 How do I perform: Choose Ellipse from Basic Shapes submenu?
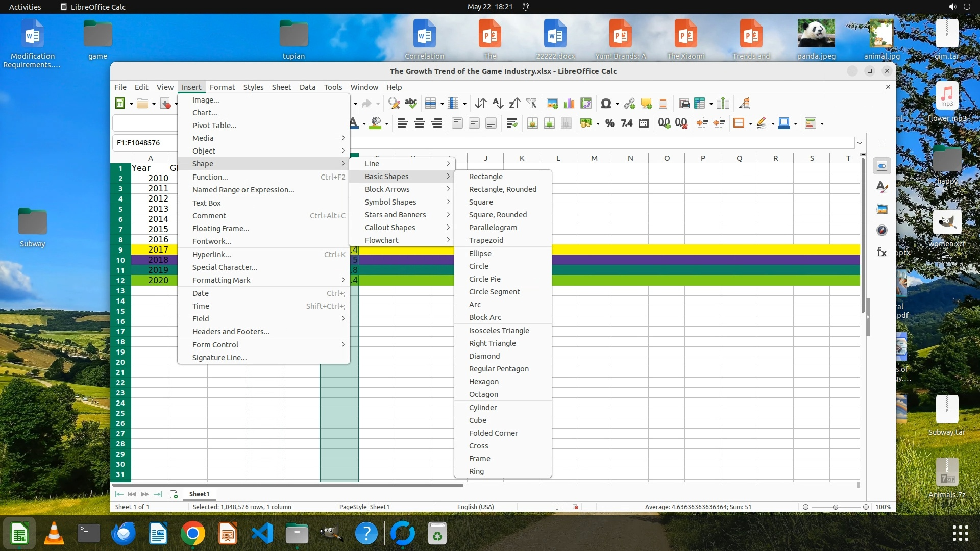click(480, 254)
